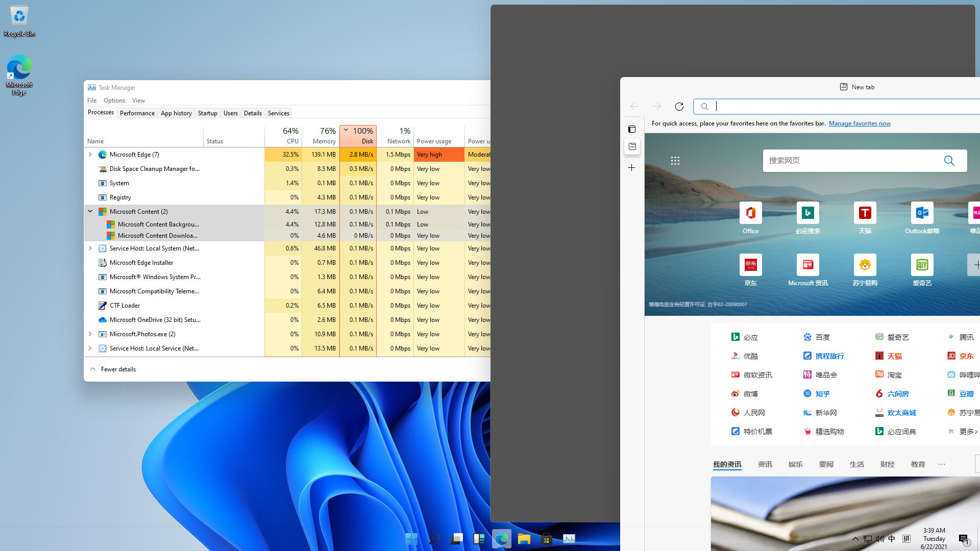980x551 pixels.
Task: Collapse Microsoft Content (2) process group
Action: pyautogui.click(x=90, y=212)
